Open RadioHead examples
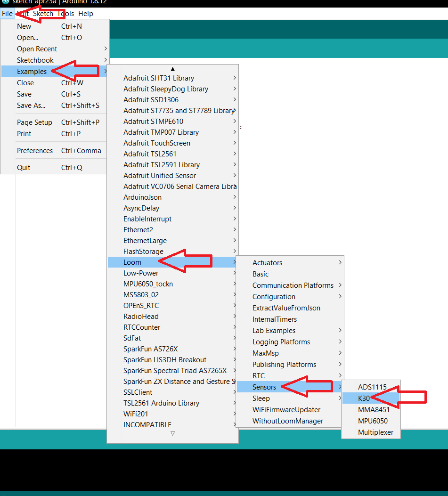The height and width of the screenshot is (496, 448). coord(172,317)
